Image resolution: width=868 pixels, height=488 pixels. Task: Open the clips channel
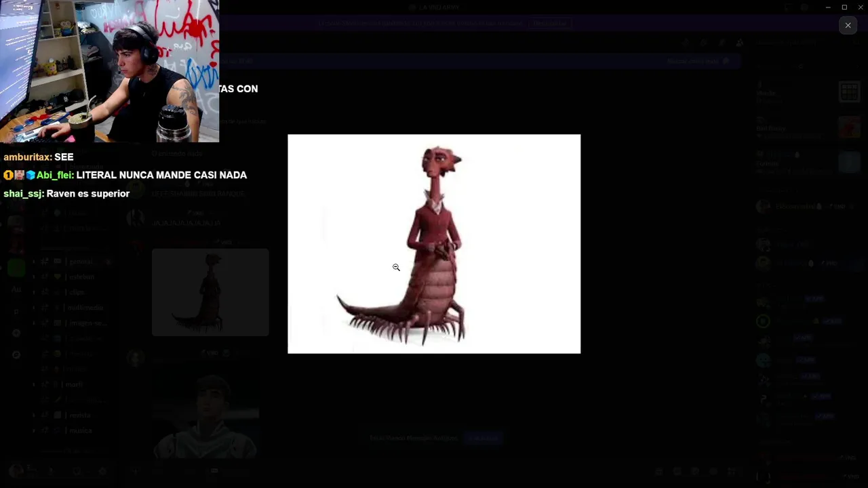pos(77,292)
